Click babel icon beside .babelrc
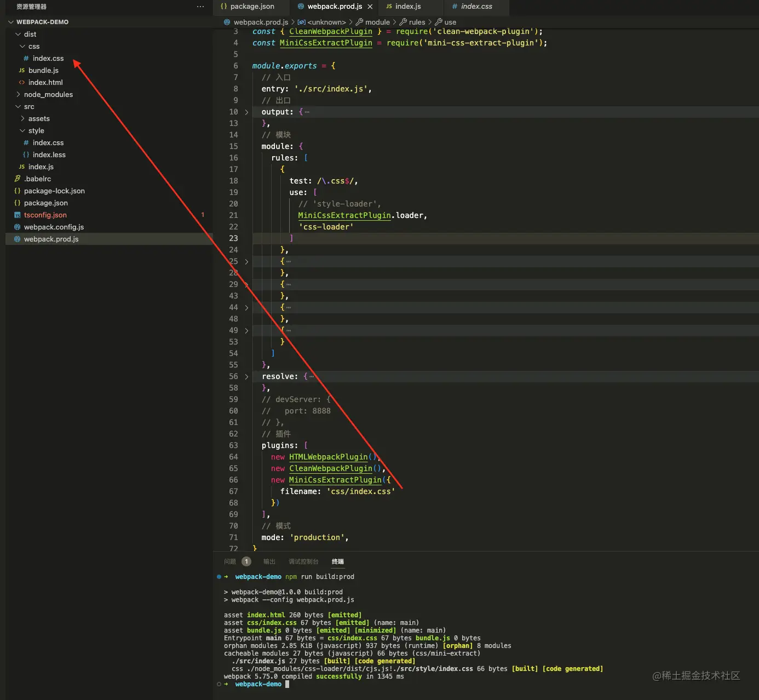The image size is (759, 700). [18, 179]
